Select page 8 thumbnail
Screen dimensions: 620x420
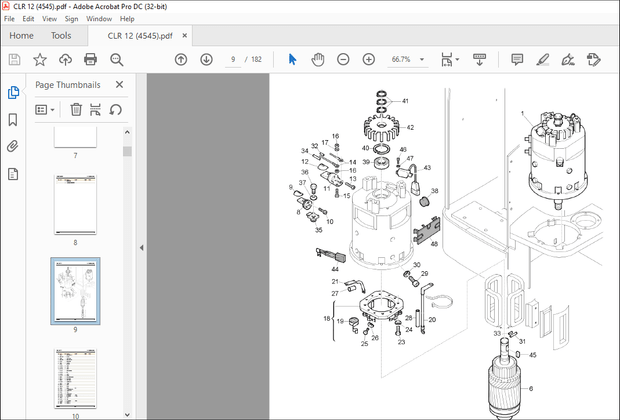(75, 205)
